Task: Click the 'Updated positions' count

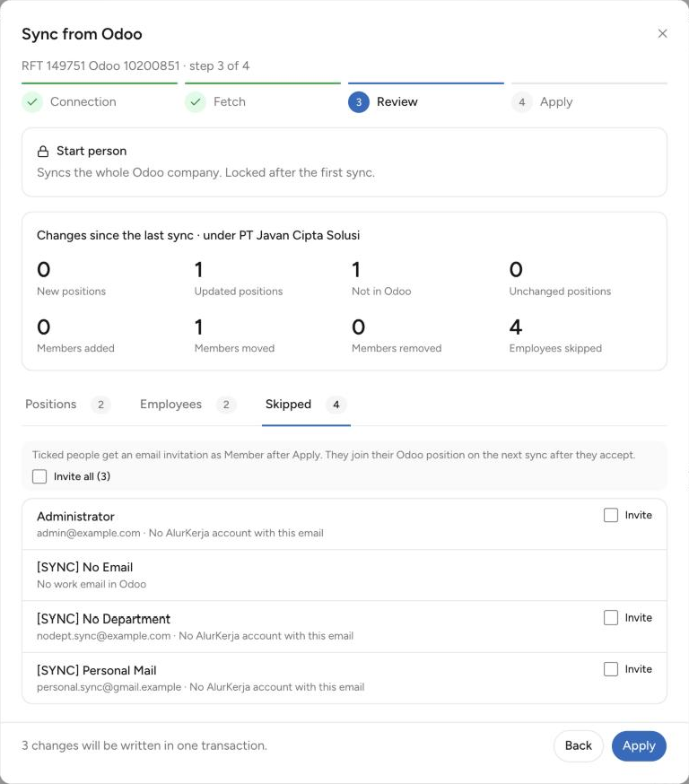Action: [x=198, y=269]
